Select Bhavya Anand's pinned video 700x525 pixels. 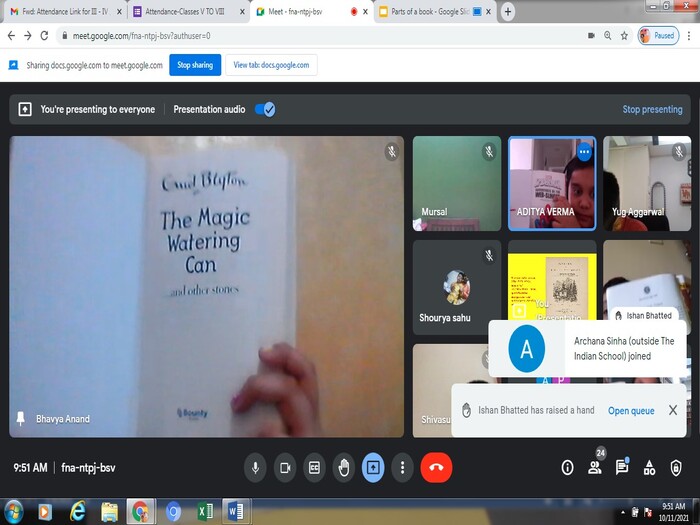(206, 286)
